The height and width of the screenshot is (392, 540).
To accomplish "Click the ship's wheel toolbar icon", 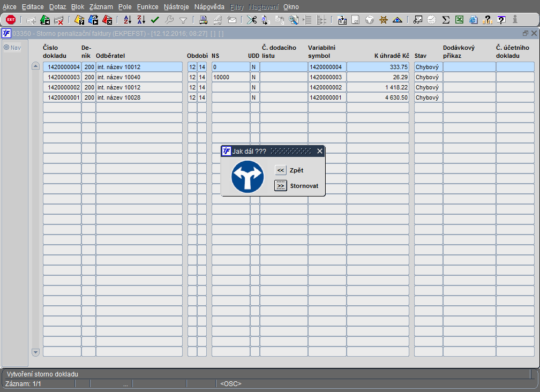I will click(384, 20).
